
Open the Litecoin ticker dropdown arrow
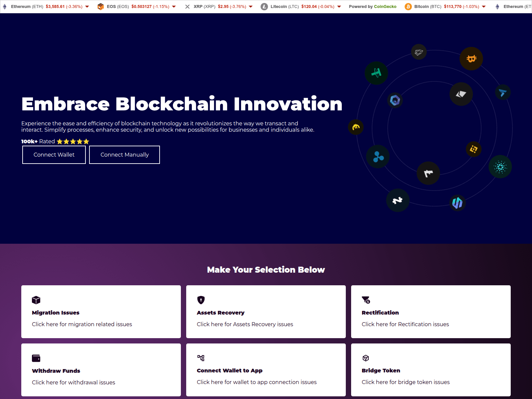[x=339, y=7]
